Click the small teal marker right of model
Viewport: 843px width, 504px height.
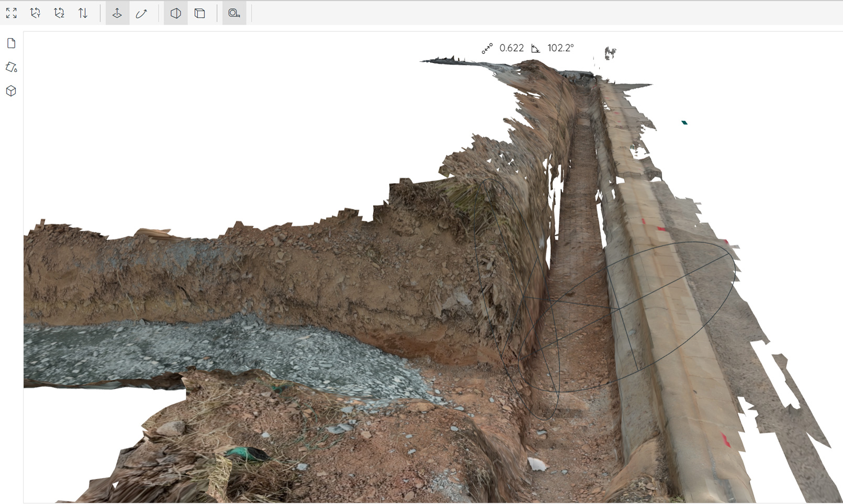click(x=684, y=122)
